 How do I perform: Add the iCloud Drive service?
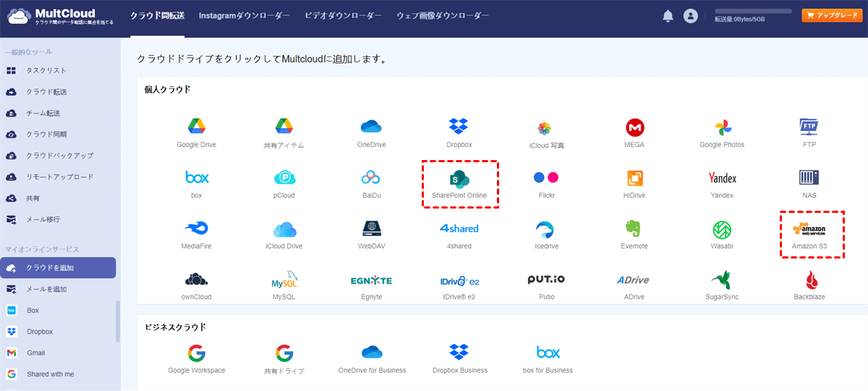285,230
